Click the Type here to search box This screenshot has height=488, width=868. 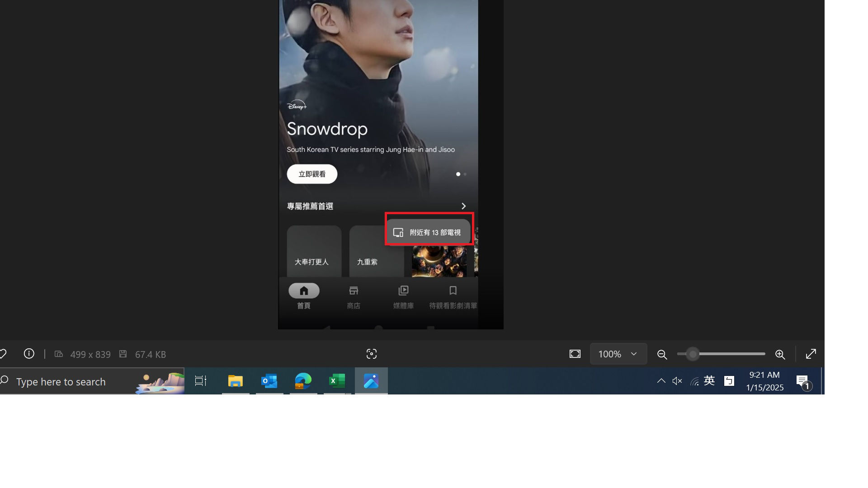coord(92,381)
